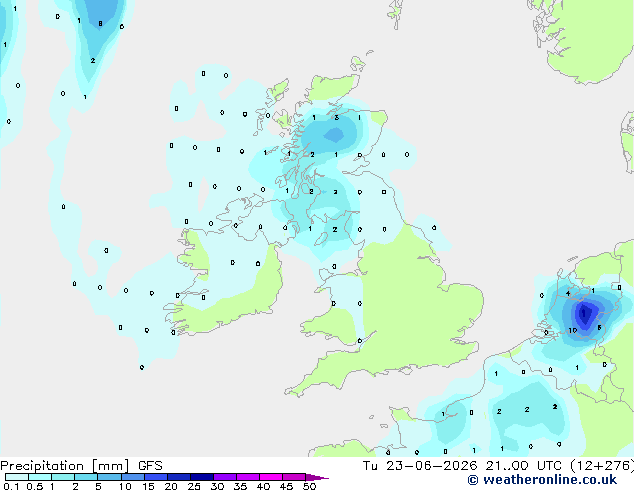Click the forecast date 'Tu 23-06-2026'
The width and height of the screenshot is (634, 490).
420,466
